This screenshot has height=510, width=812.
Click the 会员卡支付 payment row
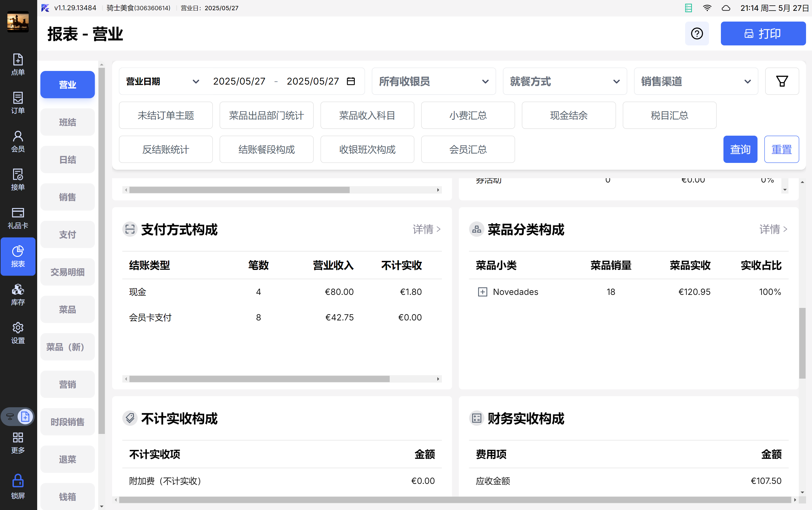[282, 317]
